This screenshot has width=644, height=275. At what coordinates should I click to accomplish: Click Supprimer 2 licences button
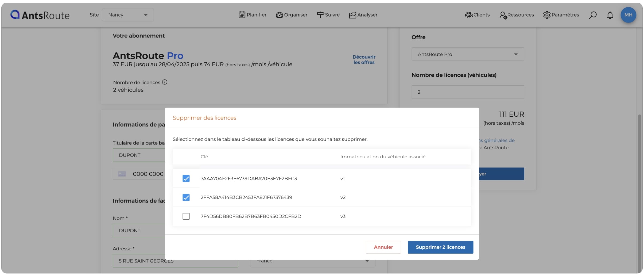tap(440, 247)
